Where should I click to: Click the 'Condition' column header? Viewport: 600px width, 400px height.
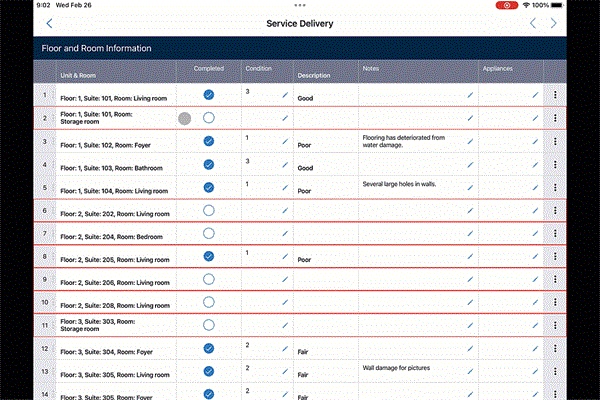pyautogui.click(x=258, y=69)
